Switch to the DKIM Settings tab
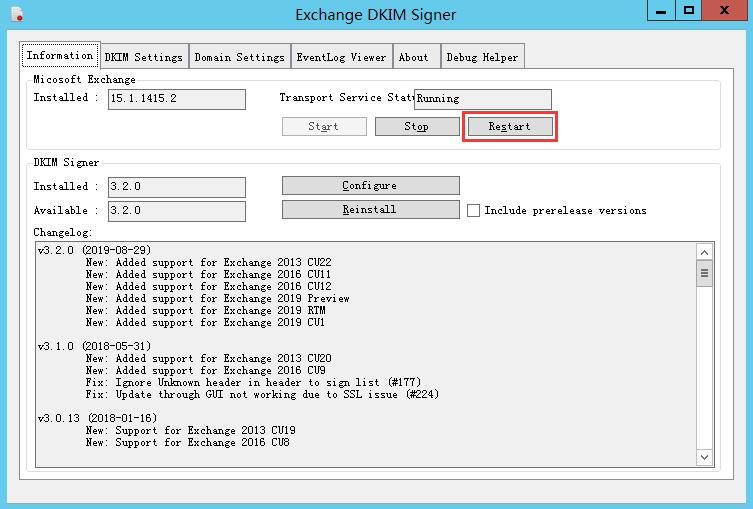 [144, 57]
